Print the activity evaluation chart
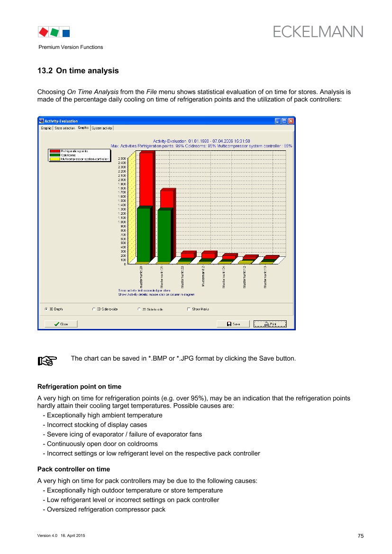This screenshot has width=392, height=554. point(270,324)
